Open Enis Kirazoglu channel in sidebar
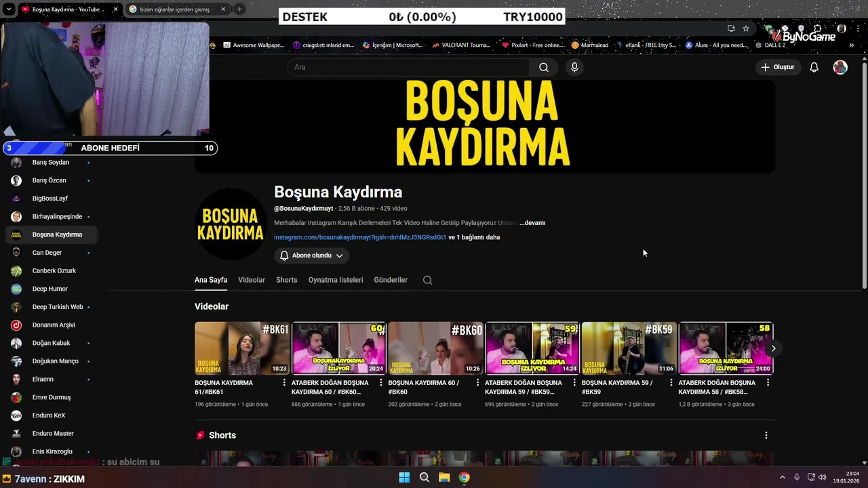868x488 pixels. coord(52,451)
